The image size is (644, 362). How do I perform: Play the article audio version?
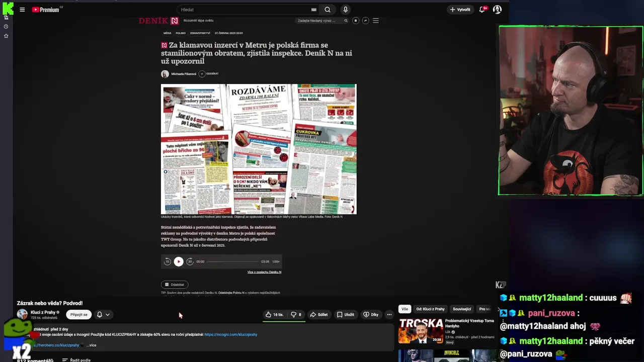click(x=179, y=261)
